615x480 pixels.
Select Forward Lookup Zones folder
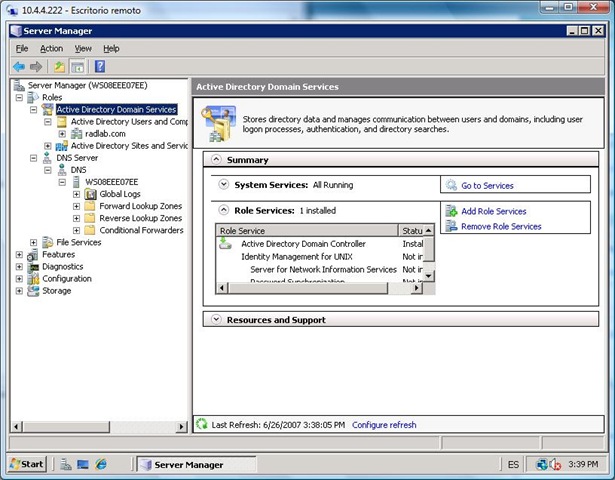(140, 206)
